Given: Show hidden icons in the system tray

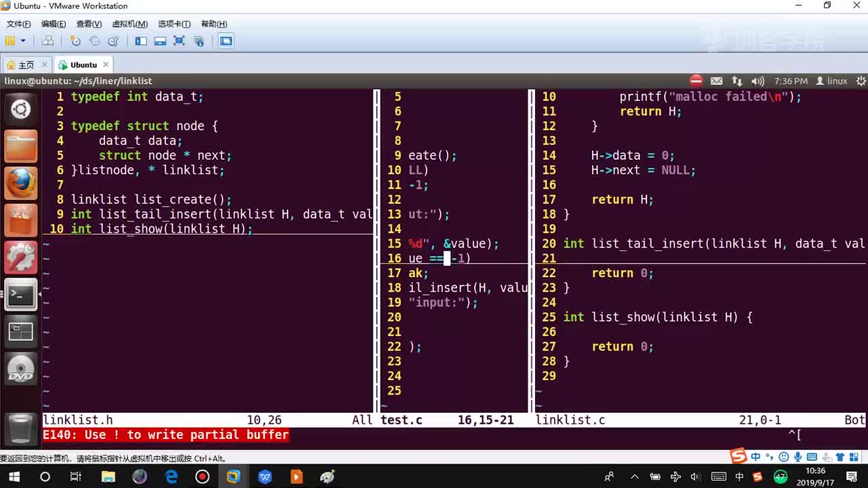Looking at the screenshot, I should pyautogui.click(x=636, y=476).
